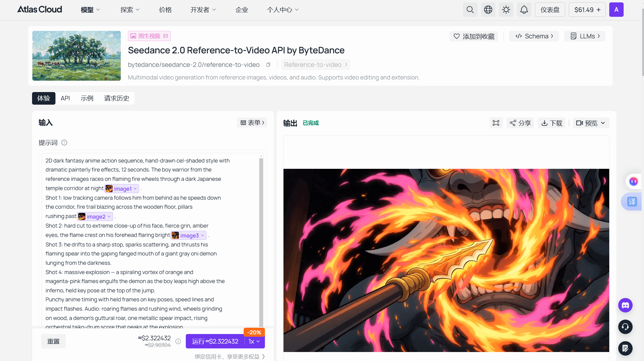This screenshot has height=361, width=644.
Task: Open the Reference-to-video breadcrumb link
Action: 315,65
